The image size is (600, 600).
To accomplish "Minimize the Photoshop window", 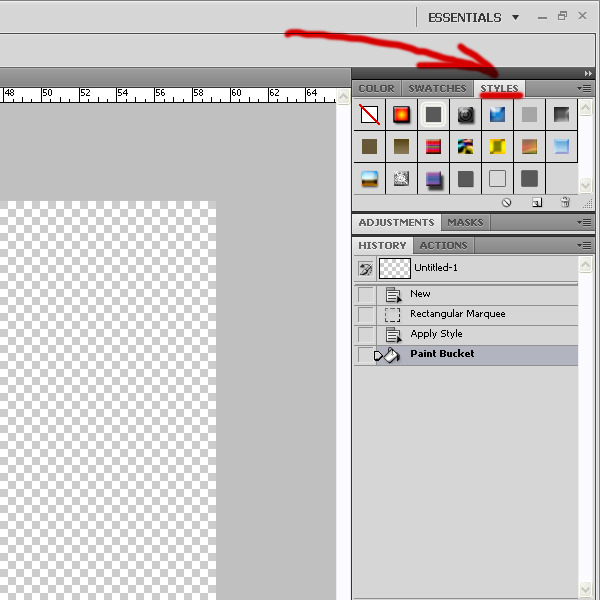I will [542, 17].
